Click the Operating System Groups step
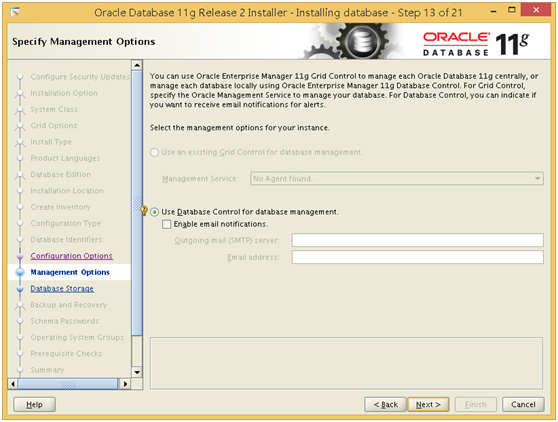The height and width of the screenshot is (422, 558). [x=77, y=337]
